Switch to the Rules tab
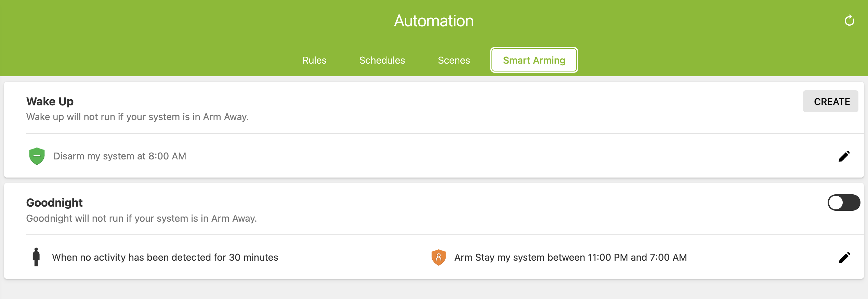This screenshot has width=868, height=299. pyautogui.click(x=314, y=60)
